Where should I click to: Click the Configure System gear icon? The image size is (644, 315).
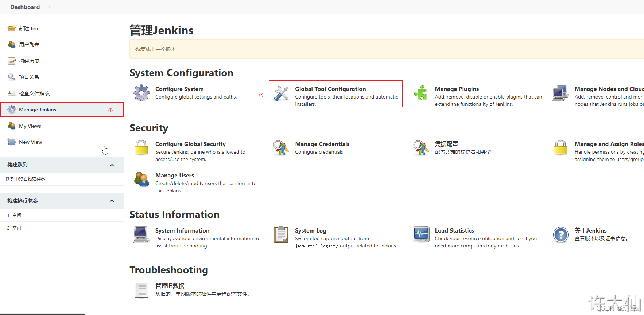[x=141, y=93]
